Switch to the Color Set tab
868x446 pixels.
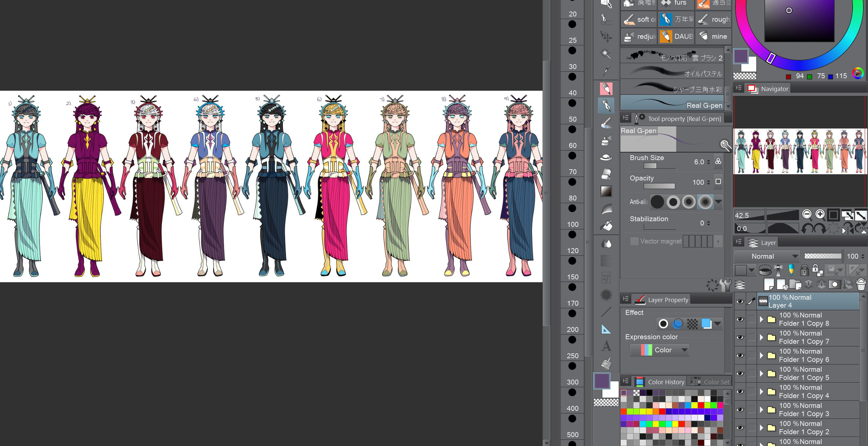click(x=710, y=382)
